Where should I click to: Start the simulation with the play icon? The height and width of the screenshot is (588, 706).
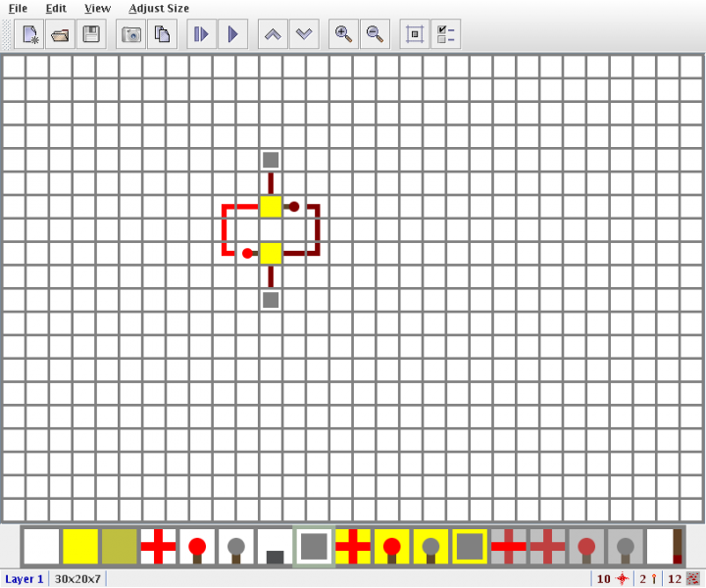tap(232, 34)
